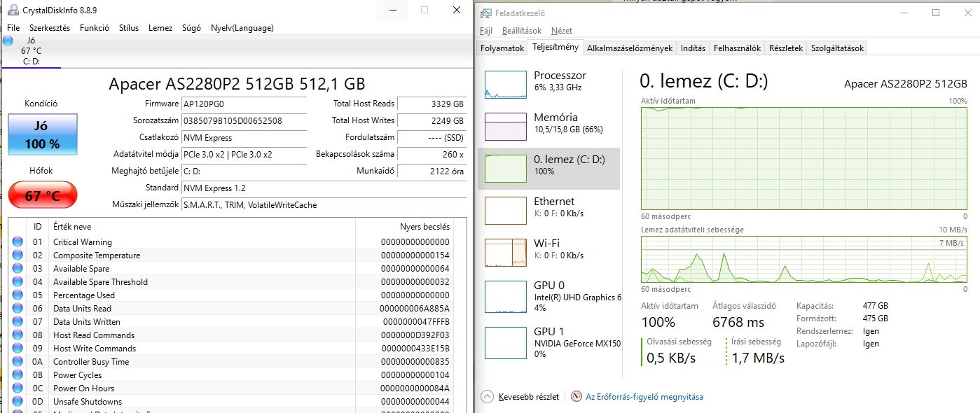Viewport: 980px width, 413px height.
Task: Click the Írási sebesség value 1,7 MB/s
Action: (x=758, y=358)
